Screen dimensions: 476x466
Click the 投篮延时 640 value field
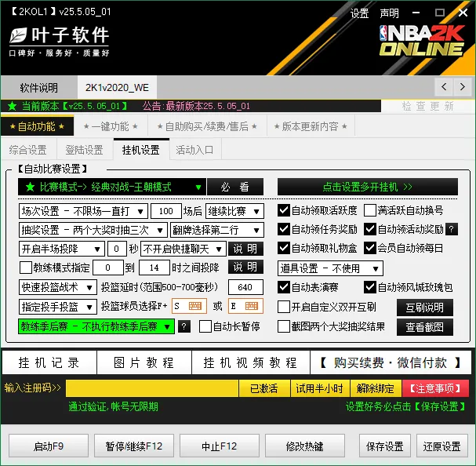click(245, 287)
